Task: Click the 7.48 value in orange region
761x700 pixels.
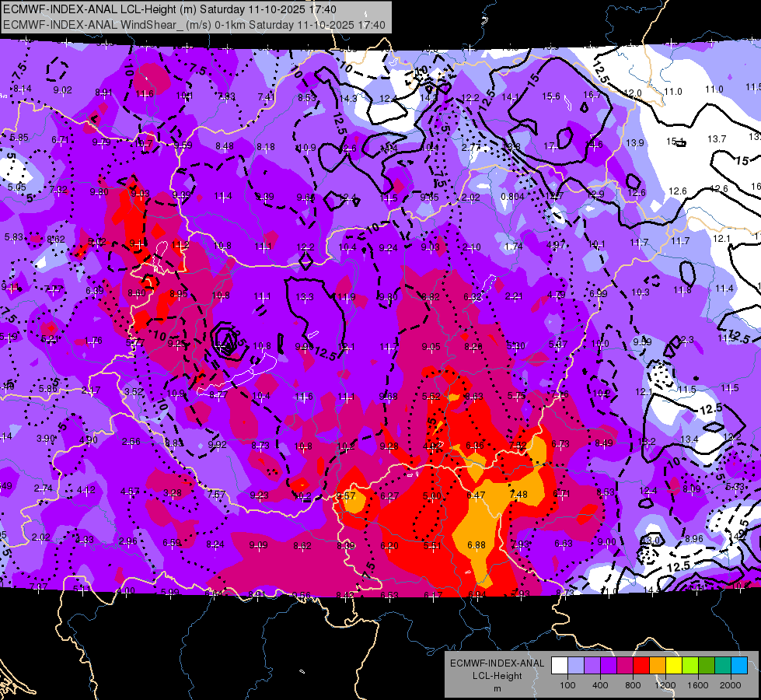Action: tap(518, 495)
